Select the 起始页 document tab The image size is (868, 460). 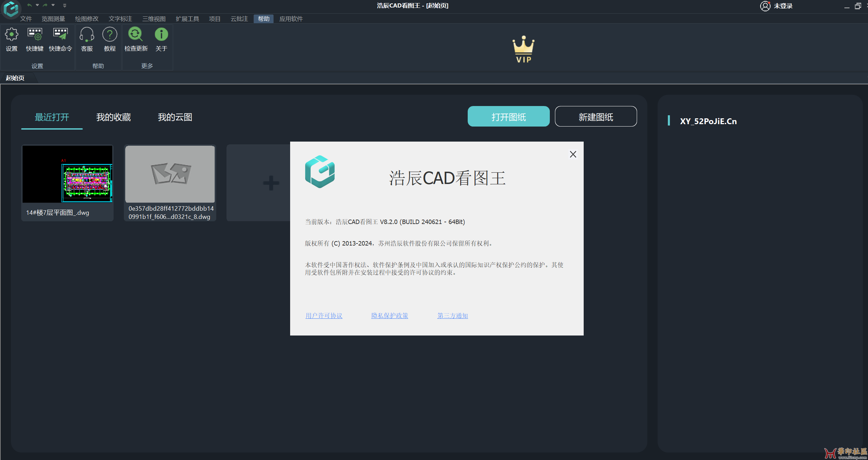pos(15,78)
